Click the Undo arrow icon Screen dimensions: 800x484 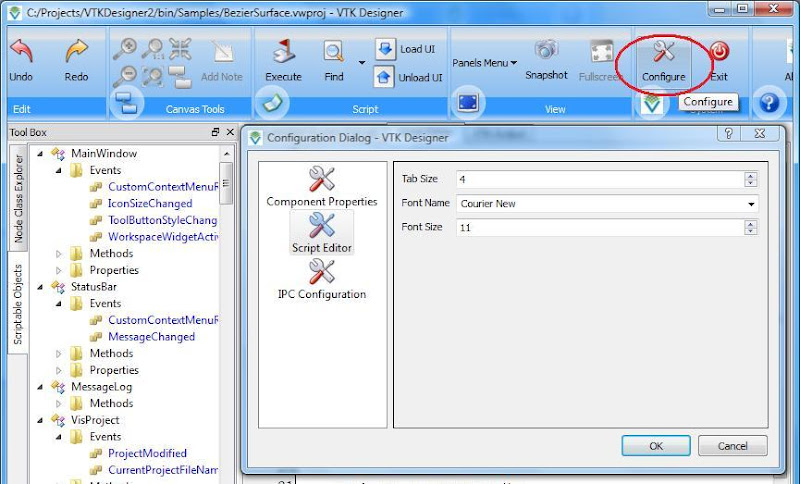[21, 50]
